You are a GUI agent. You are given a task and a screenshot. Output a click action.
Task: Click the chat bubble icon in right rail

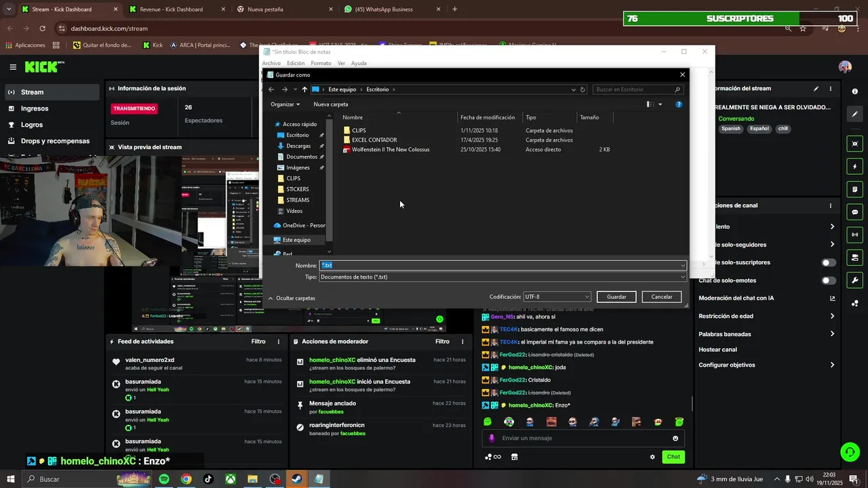click(855, 212)
